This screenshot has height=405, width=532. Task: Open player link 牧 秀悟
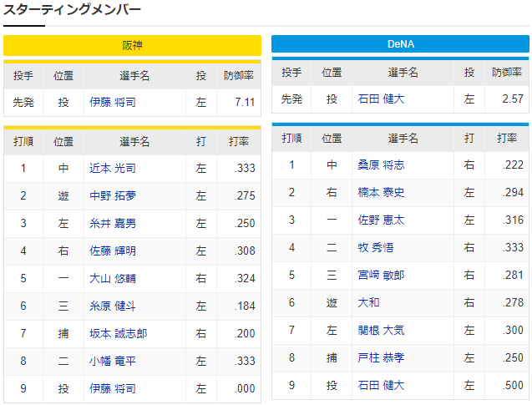click(376, 247)
